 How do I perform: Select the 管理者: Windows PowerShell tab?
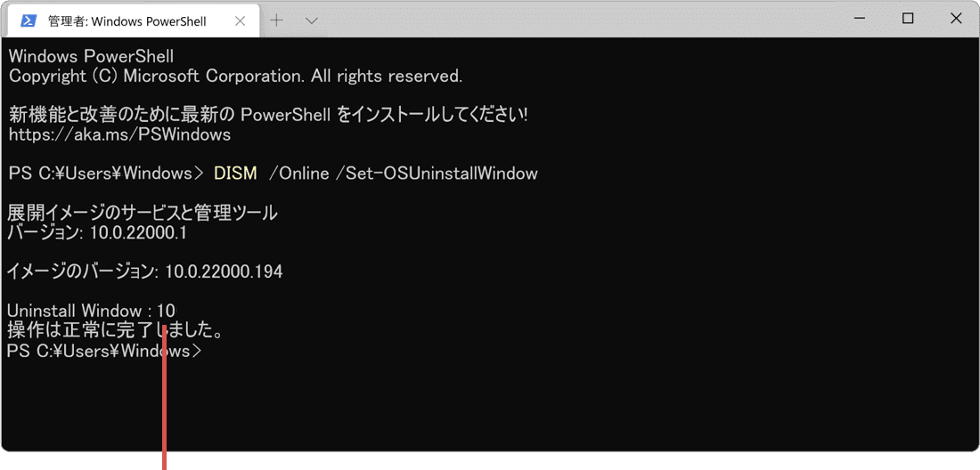(x=132, y=20)
